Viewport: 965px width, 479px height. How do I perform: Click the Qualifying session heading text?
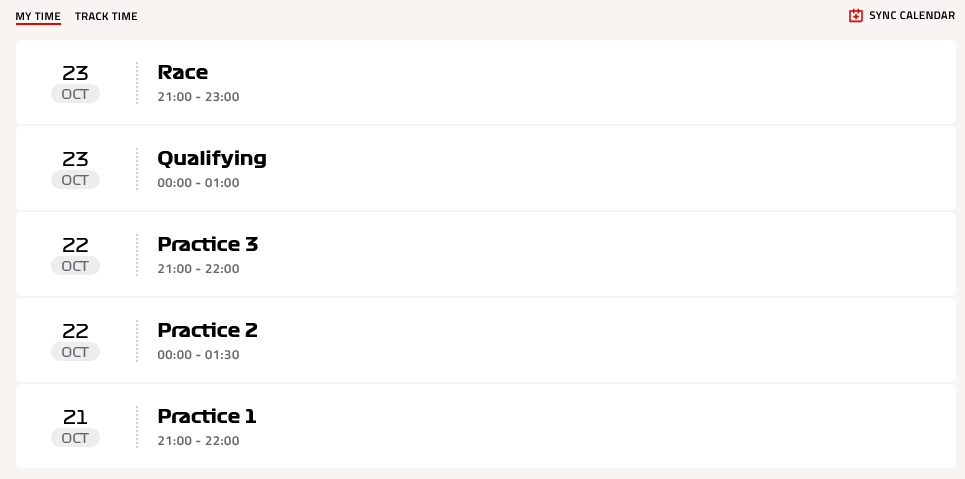[212, 159]
